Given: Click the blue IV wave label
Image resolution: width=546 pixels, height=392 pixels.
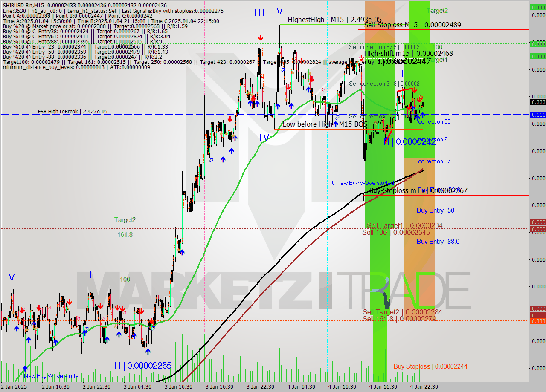Looking at the screenshot, I should [x=264, y=138].
